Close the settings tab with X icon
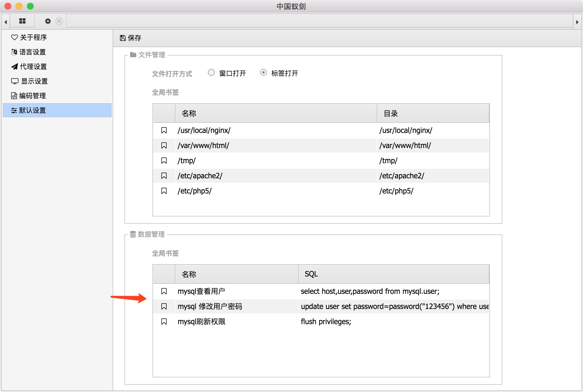The height and width of the screenshot is (392, 583). [59, 21]
